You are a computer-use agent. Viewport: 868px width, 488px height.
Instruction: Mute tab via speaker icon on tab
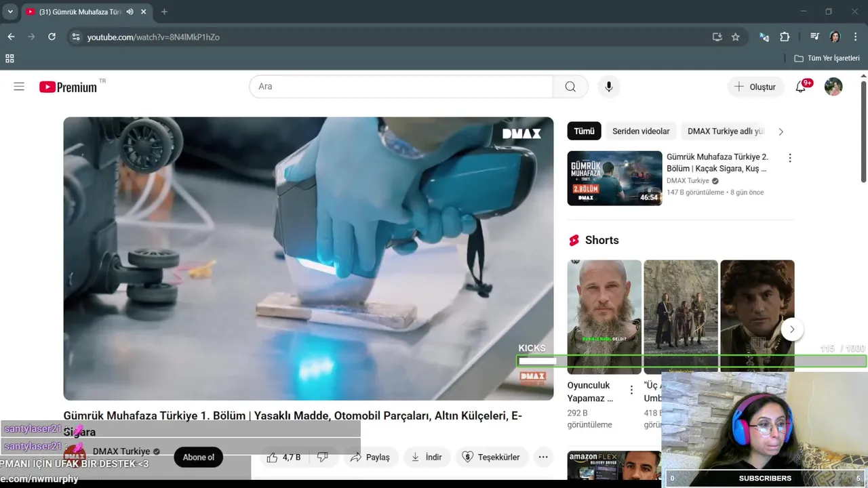130,12
